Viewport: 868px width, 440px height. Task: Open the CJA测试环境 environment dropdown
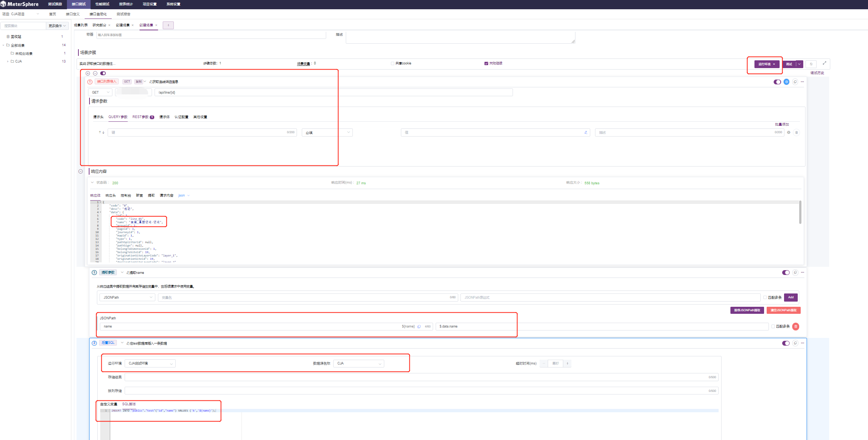coord(150,363)
